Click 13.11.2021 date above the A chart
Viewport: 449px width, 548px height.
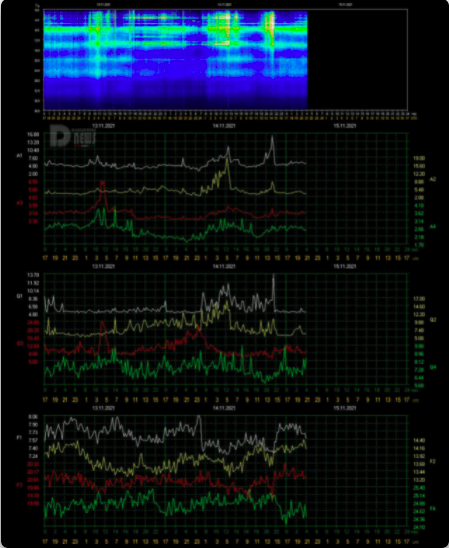(x=103, y=126)
